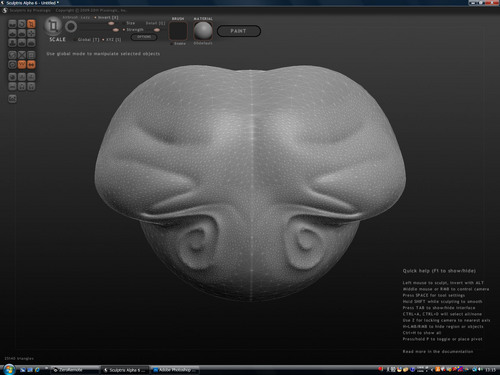The width and height of the screenshot is (500, 375).
Task: Select the Grab tool icon
Action: pos(31,33)
